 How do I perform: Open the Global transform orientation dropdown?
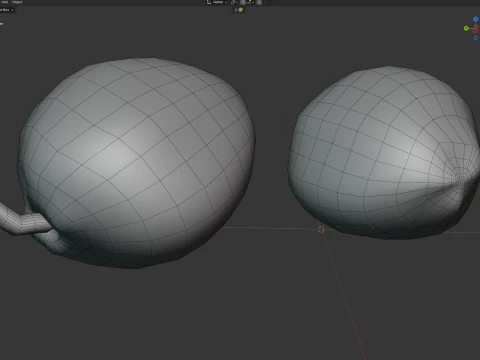pos(217,2)
